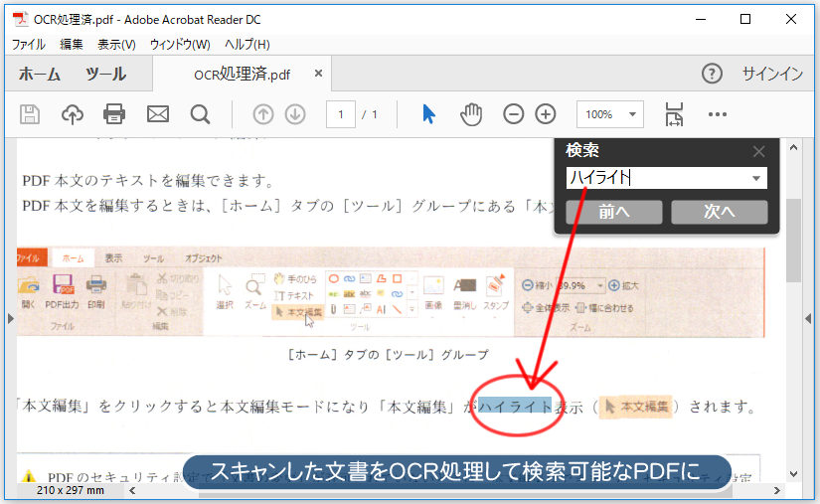Viewport: 820px width, 504px height.
Task: Open search history dropdown arrow
Action: [x=756, y=178]
